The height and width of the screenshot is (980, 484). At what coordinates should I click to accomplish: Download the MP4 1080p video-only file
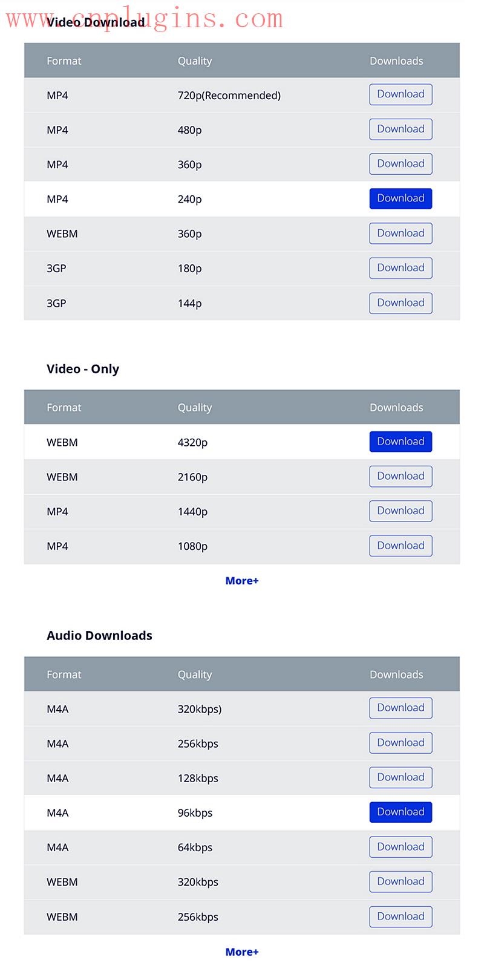401,546
